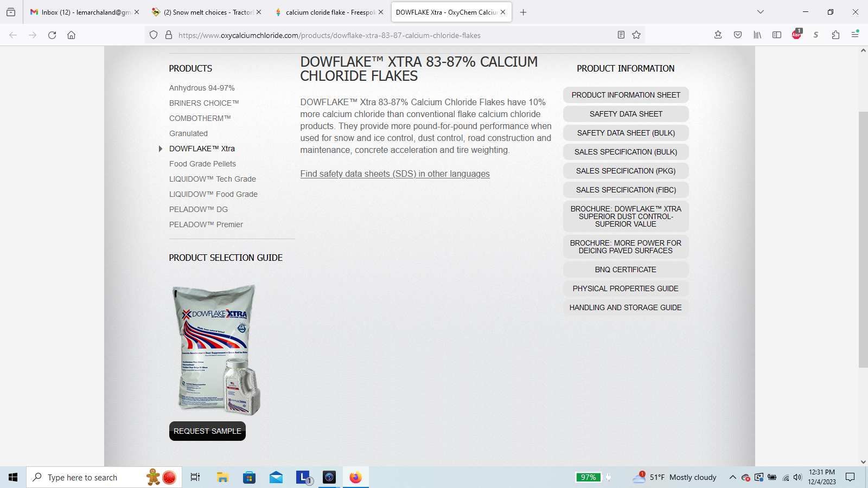List all open tabs dropdown
Screen dimensions: 868x488
pos(761,12)
